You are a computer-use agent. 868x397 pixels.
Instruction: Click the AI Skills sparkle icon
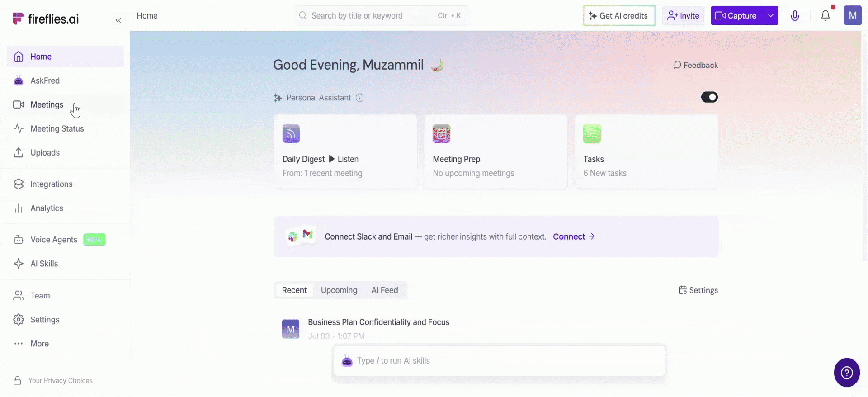click(19, 264)
